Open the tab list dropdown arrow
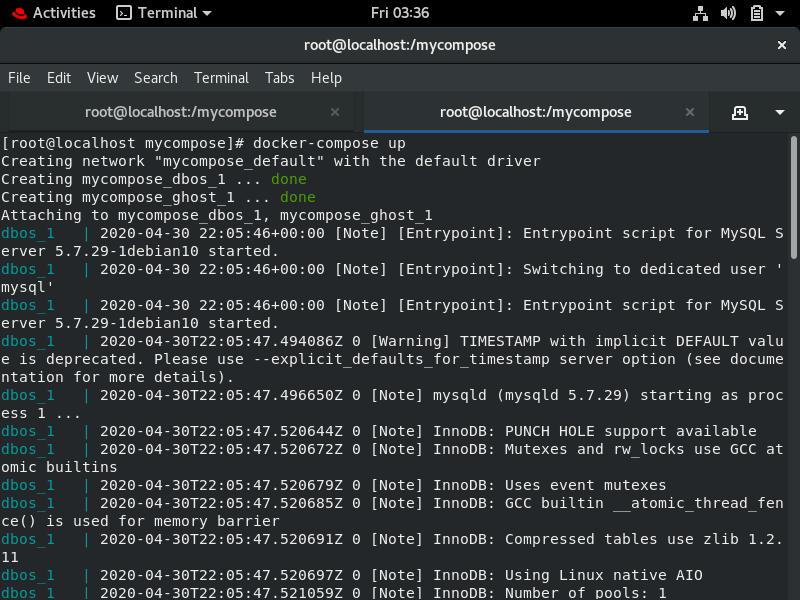This screenshot has height=600, width=800. coord(780,112)
